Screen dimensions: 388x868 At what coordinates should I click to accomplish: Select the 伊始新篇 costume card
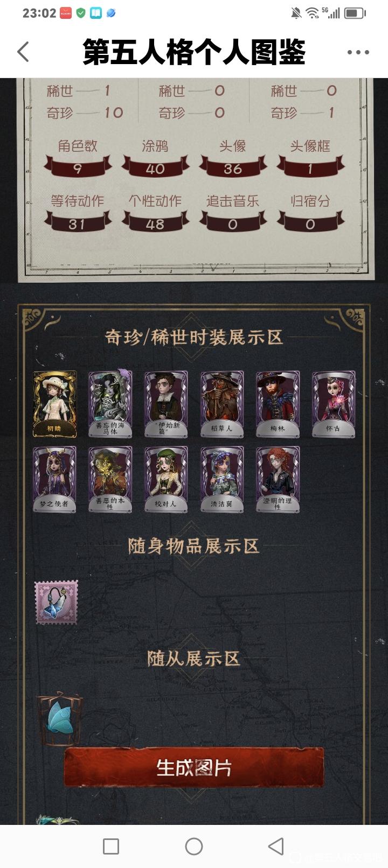click(166, 404)
